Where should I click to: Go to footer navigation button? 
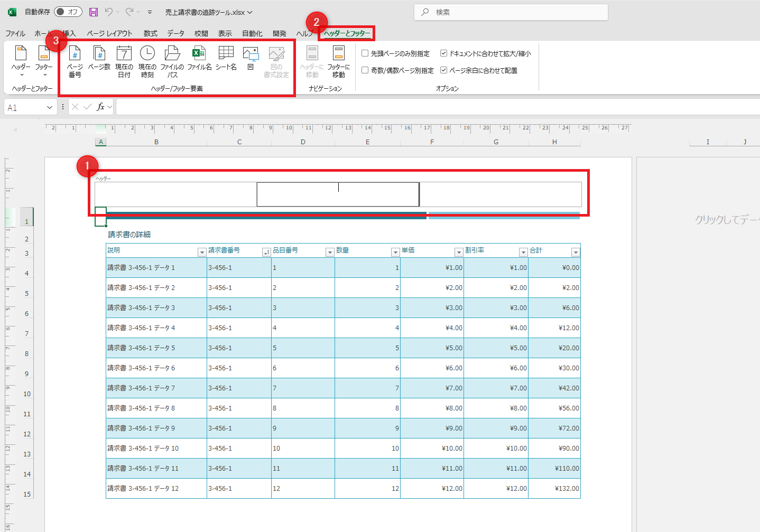click(x=339, y=62)
